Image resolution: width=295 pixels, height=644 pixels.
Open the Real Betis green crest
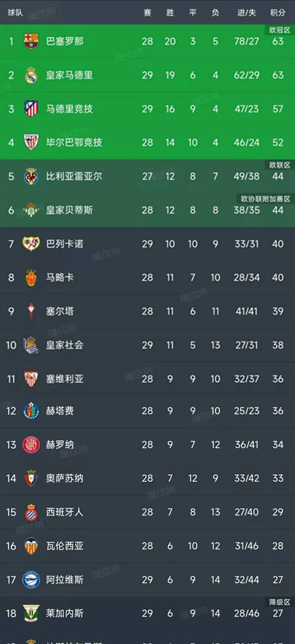coord(31,210)
